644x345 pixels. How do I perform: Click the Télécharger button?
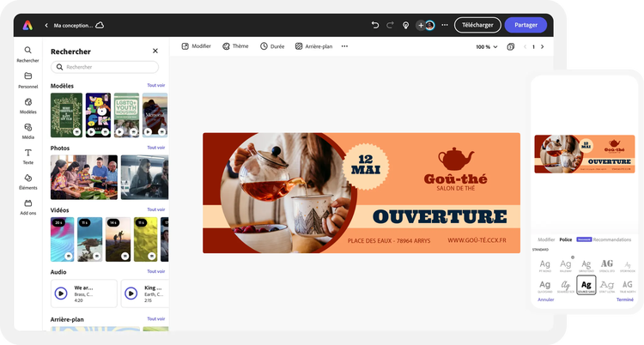[477, 25]
